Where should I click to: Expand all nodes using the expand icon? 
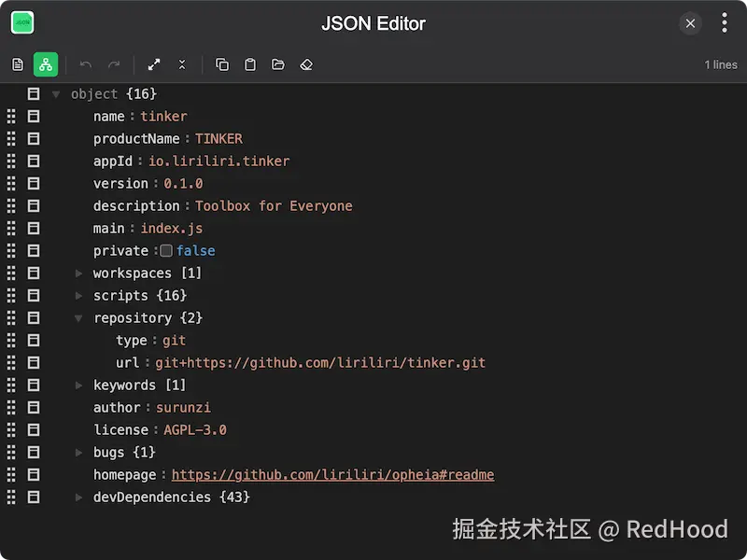coord(154,64)
